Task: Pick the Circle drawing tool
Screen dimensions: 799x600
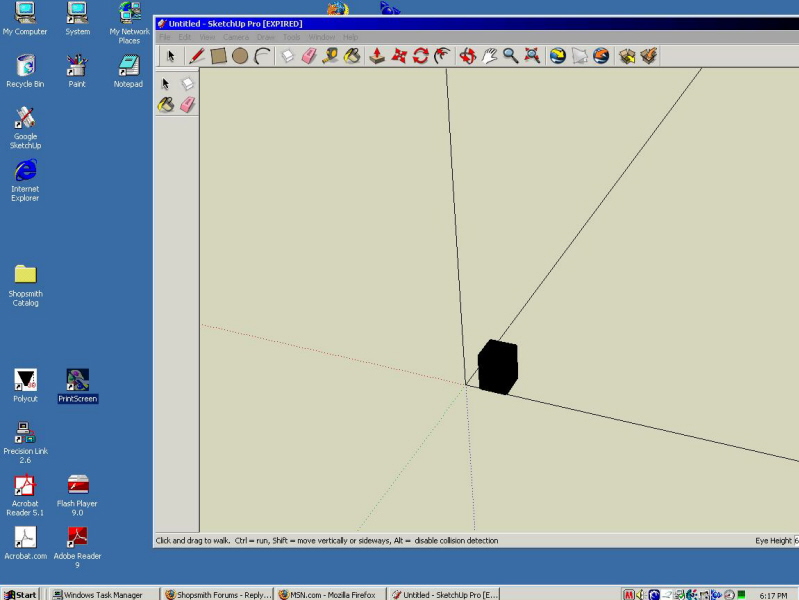Action: [240, 56]
